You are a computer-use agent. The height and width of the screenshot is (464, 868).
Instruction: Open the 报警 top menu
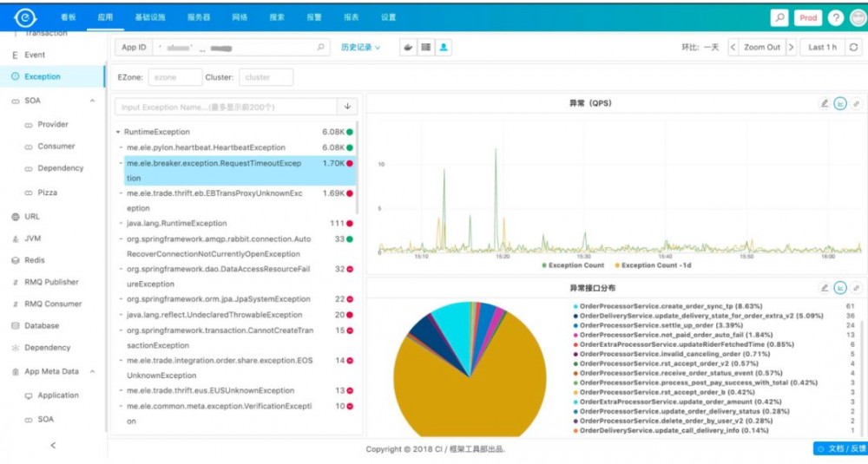[314, 17]
